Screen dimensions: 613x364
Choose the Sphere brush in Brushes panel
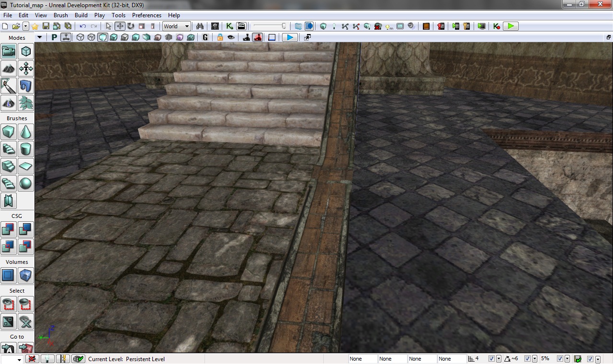click(x=26, y=183)
